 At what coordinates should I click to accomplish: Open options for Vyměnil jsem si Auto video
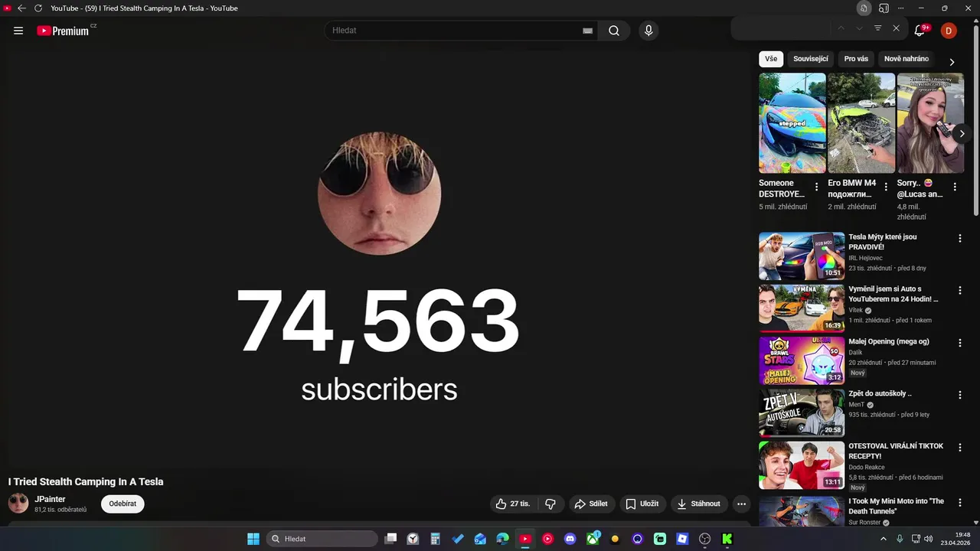960,291
